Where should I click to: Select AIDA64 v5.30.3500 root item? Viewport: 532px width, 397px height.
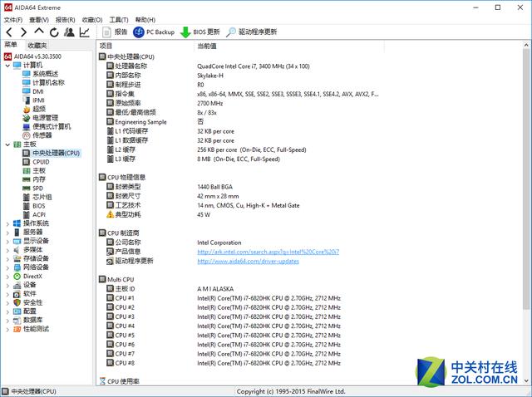[x=33, y=56]
